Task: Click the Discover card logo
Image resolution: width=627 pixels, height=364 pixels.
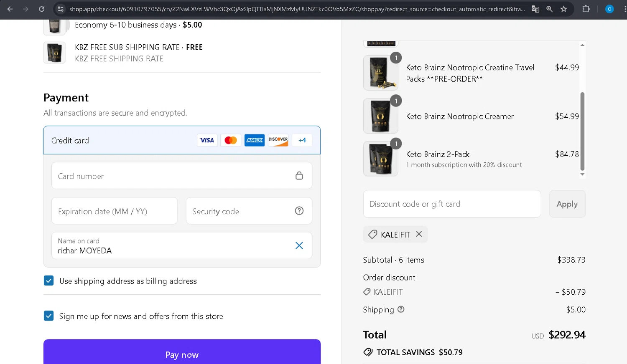Action: coord(278,140)
